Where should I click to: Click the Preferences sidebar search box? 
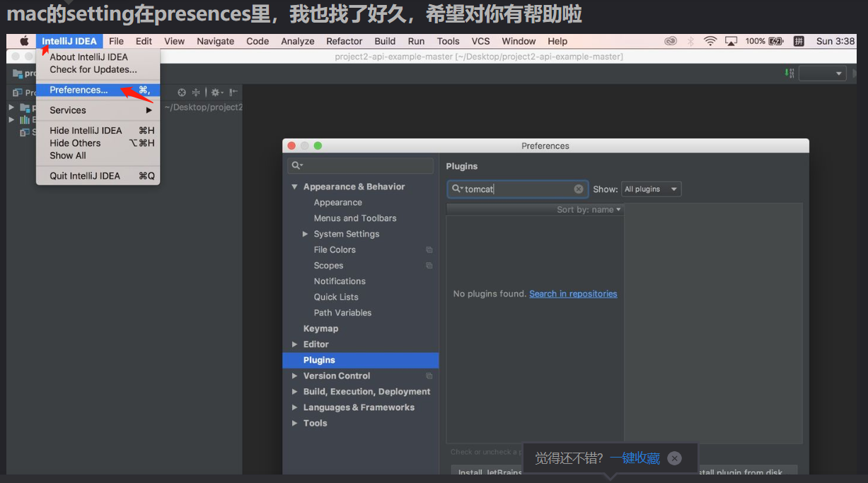point(361,165)
